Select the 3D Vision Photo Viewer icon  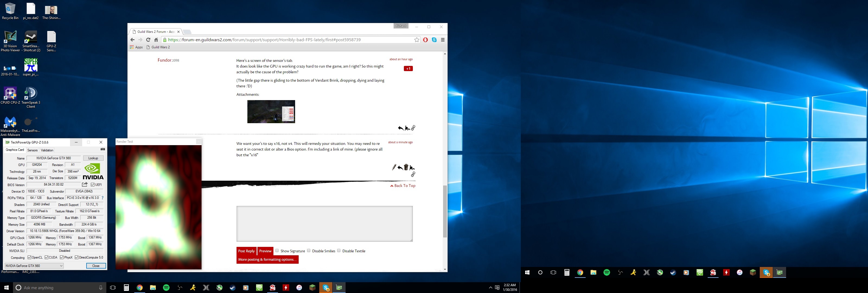click(10, 41)
